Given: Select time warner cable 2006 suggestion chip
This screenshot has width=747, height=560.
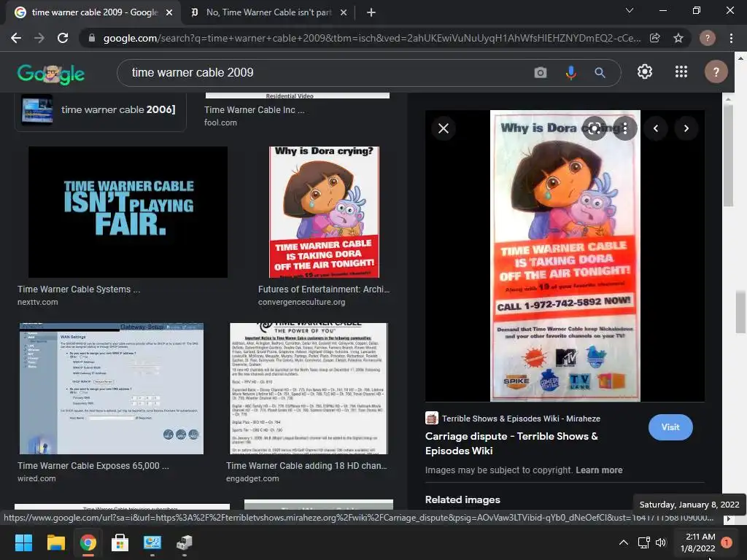Looking at the screenshot, I should (x=100, y=111).
